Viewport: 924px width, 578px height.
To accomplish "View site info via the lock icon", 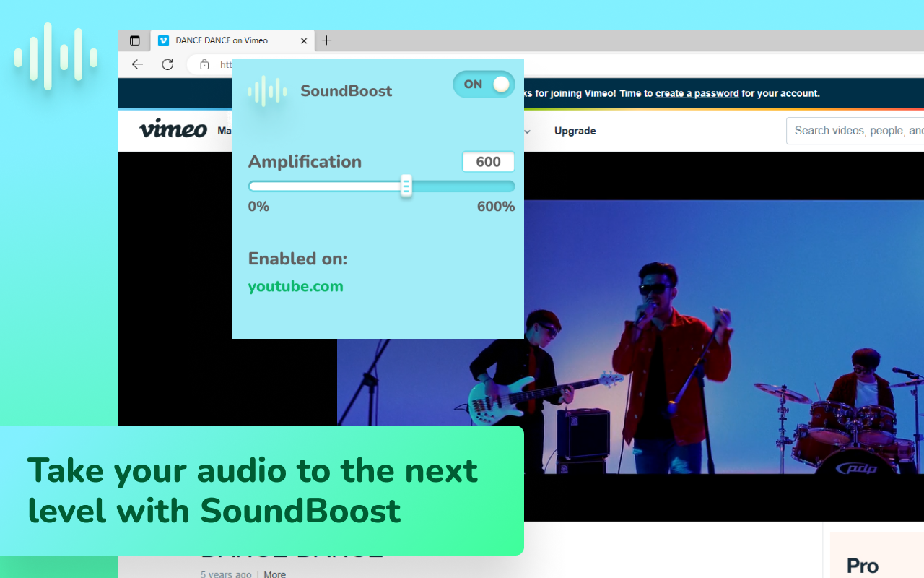I will (x=204, y=64).
